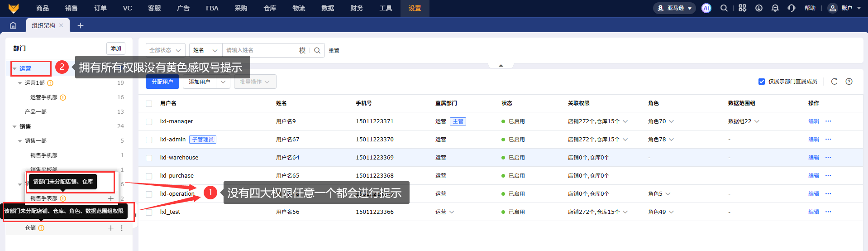The width and height of the screenshot is (868, 251).
Task: Click the customer service headset icon
Action: click(x=792, y=8)
